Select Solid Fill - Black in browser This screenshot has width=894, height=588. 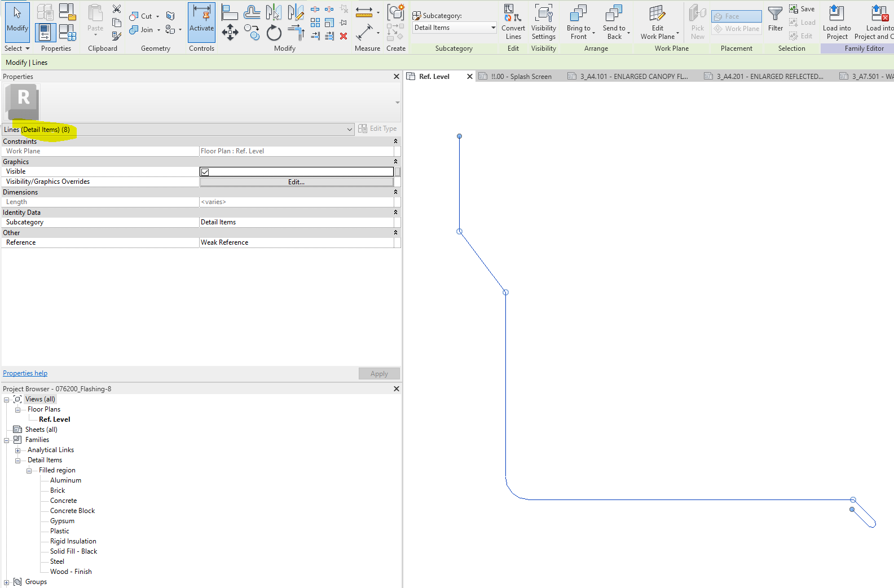(73, 551)
